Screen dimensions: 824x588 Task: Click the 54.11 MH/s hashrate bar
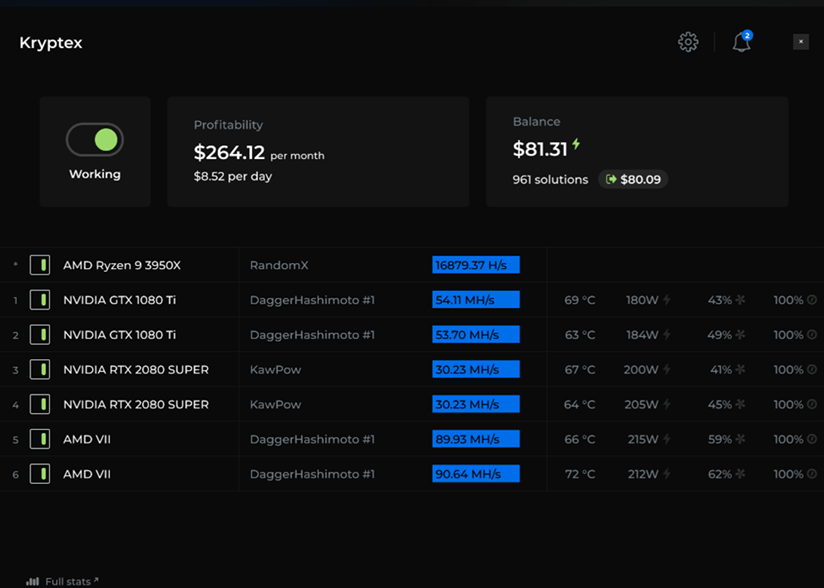(476, 300)
